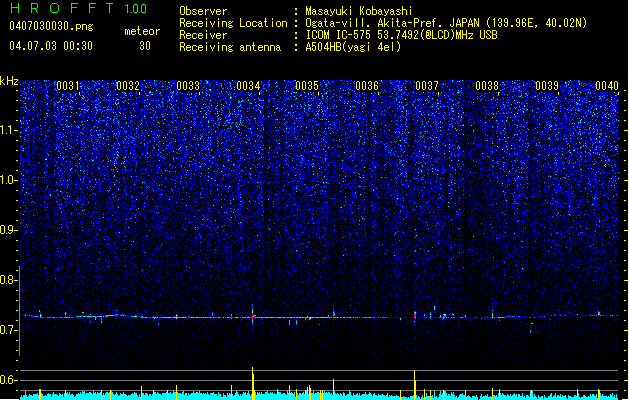Click the 0.8 frequency axis label

coord(8,280)
